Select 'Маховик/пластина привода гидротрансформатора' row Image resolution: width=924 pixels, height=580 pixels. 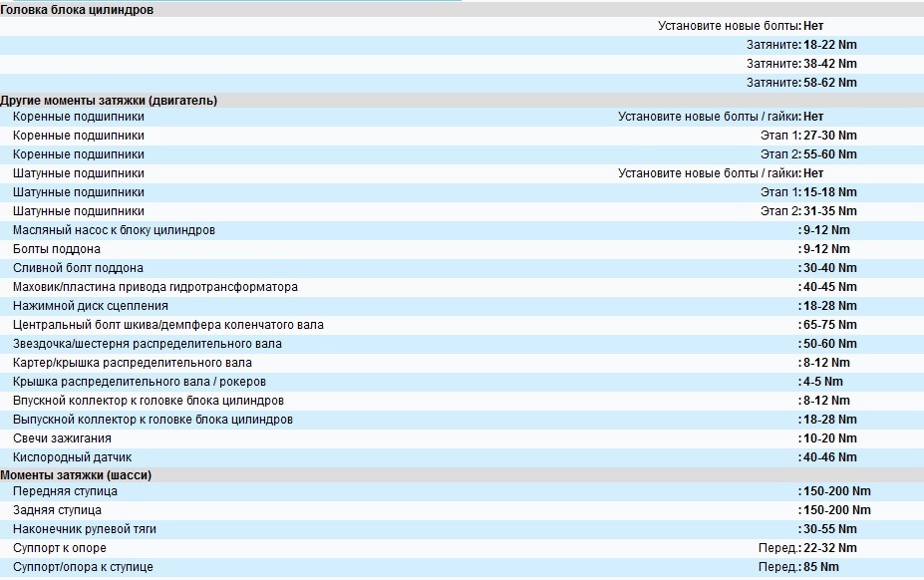462,286
